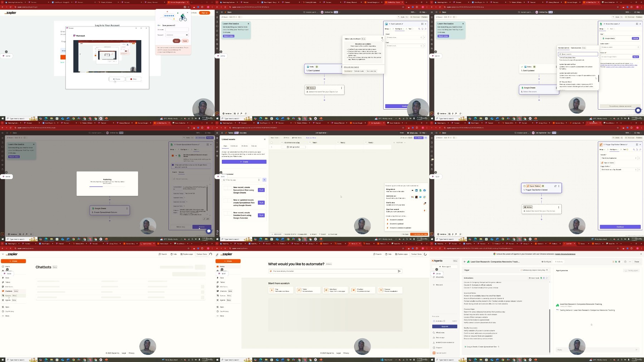The height and width of the screenshot is (362, 644).
Task: Open the Canvas tab in Linked assets
Action: [x=254, y=146]
